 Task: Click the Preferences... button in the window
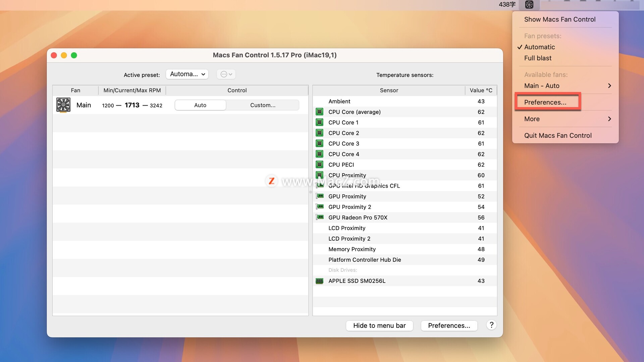449,325
